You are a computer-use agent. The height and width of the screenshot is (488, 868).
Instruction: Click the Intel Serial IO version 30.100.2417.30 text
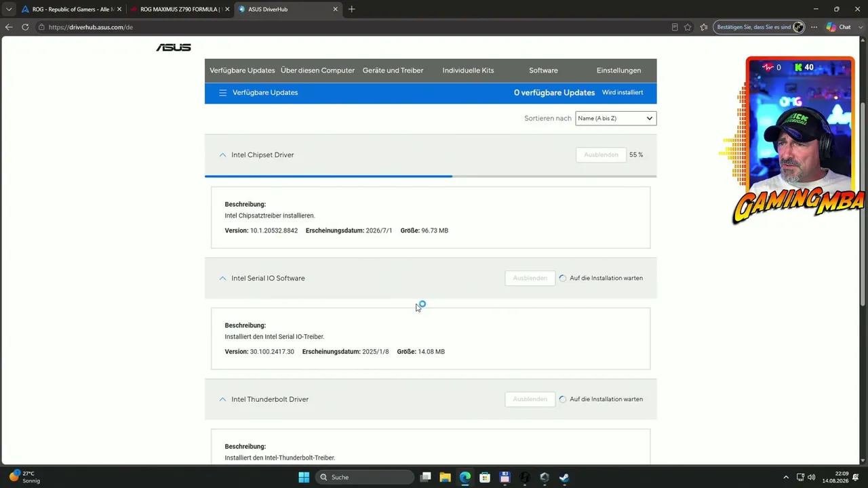point(272,352)
